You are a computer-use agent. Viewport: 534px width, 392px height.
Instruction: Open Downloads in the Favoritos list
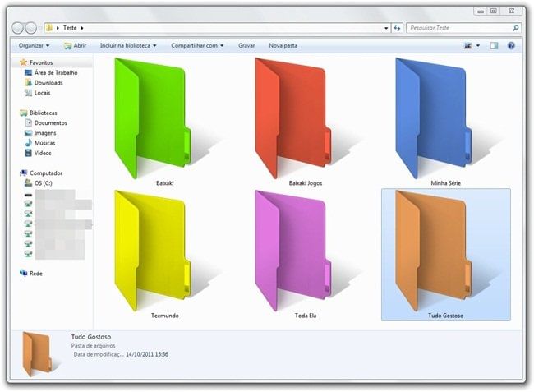pyautogui.click(x=48, y=83)
